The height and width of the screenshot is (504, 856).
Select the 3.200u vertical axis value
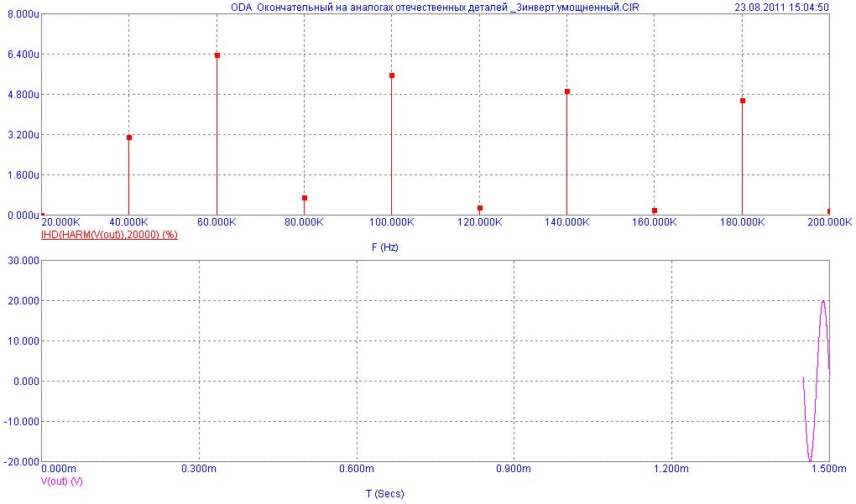pyautogui.click(x=23, y=135)
